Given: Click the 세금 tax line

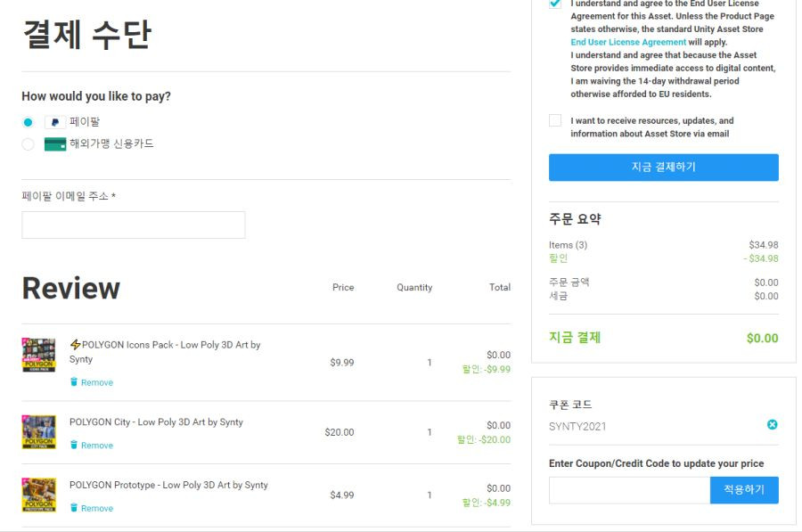Looking at the screenshot, I should [x=558, y=296].
